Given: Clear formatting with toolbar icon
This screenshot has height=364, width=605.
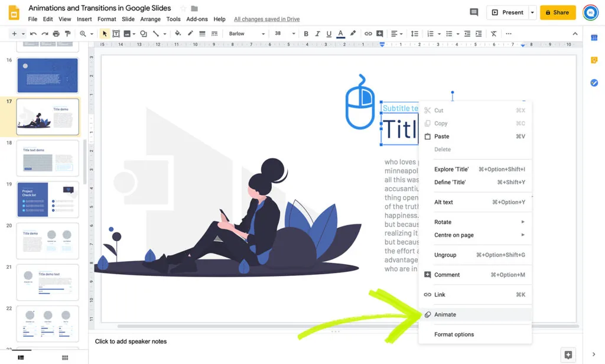Looking at the screenshot, I should click(493, 34).
